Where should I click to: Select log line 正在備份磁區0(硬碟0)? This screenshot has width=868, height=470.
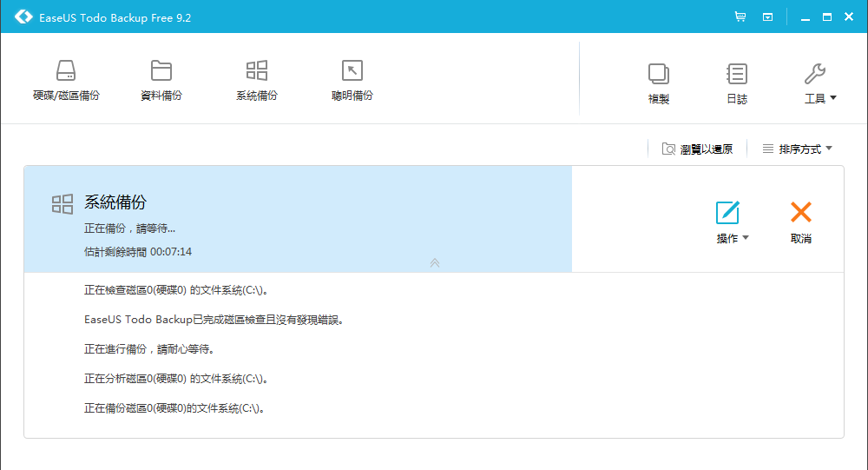(x=174, y=408)
